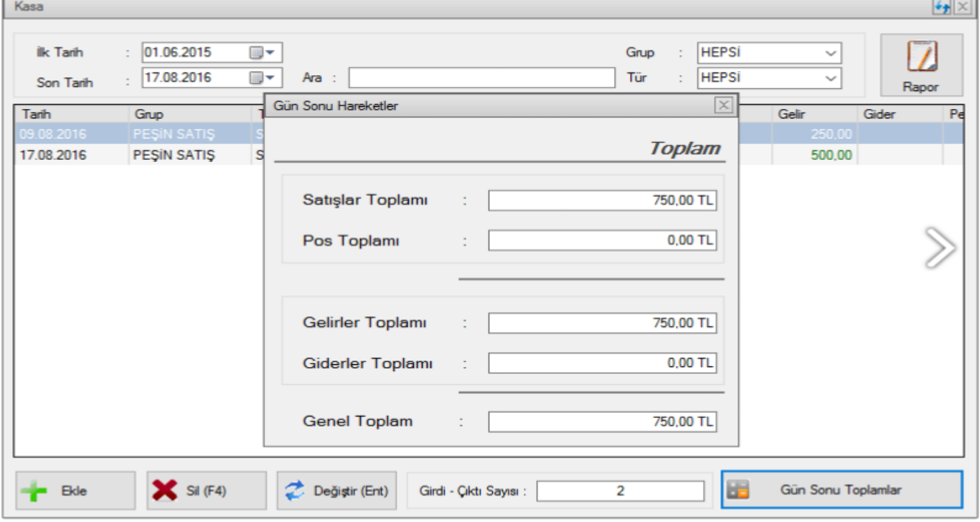Close the Gün Sonu Hareketler dialog
Image resolution: width=980 pixels, height=522 pixels.
pyautogui.click(x=724, y=105)
